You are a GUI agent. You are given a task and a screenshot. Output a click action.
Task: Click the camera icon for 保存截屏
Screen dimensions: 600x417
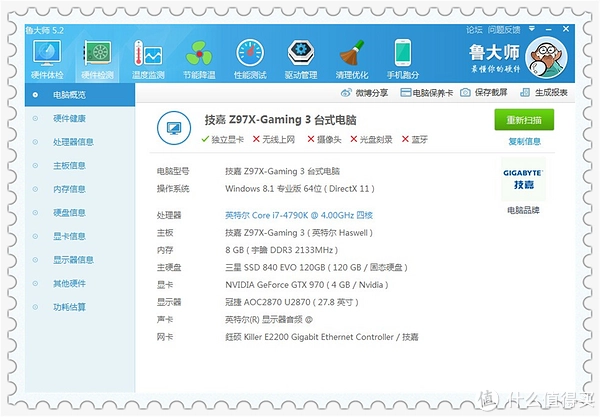click(x=465, y=93)
